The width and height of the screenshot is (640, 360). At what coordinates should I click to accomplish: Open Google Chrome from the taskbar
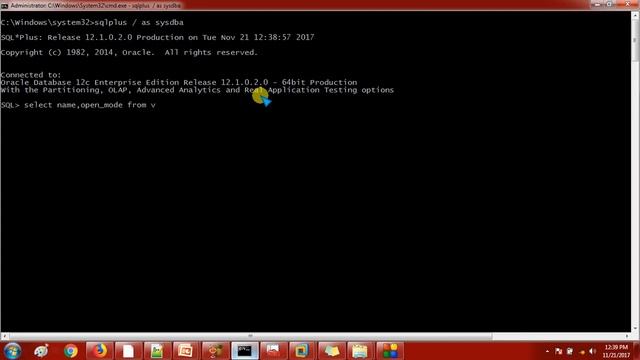(71, 351)
